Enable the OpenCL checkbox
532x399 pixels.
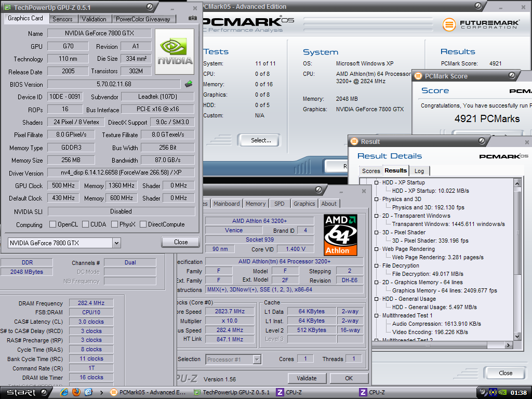pos(52,224)
